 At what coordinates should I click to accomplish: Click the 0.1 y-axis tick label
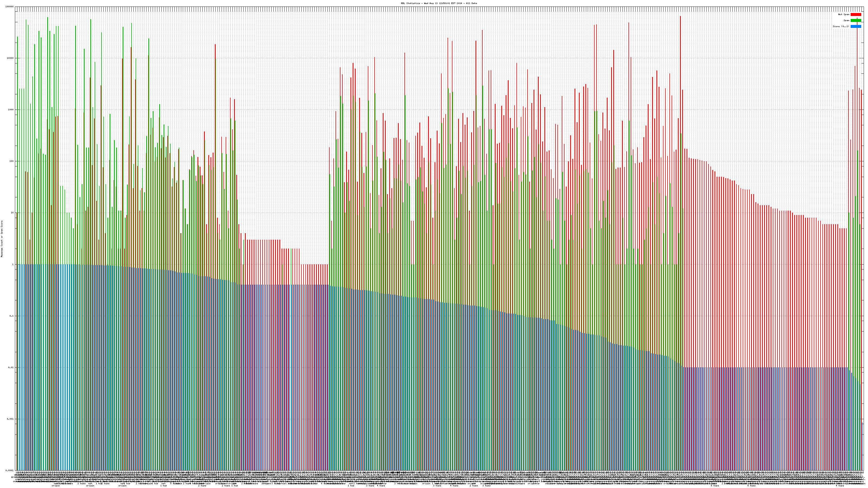tap(12, 316)
